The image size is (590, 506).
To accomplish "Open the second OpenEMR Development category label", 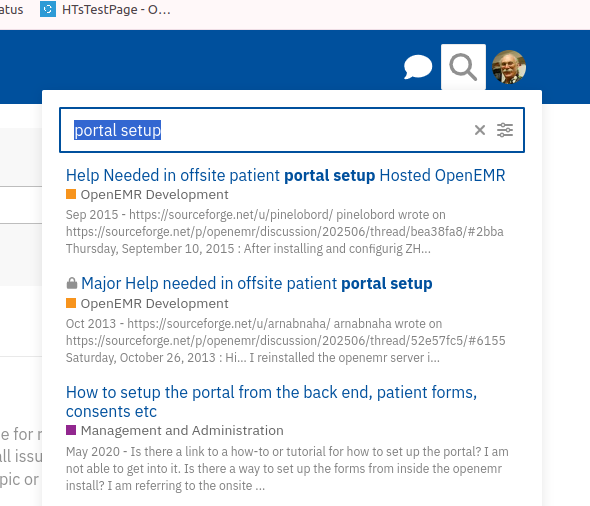I will tap(154, 303).
